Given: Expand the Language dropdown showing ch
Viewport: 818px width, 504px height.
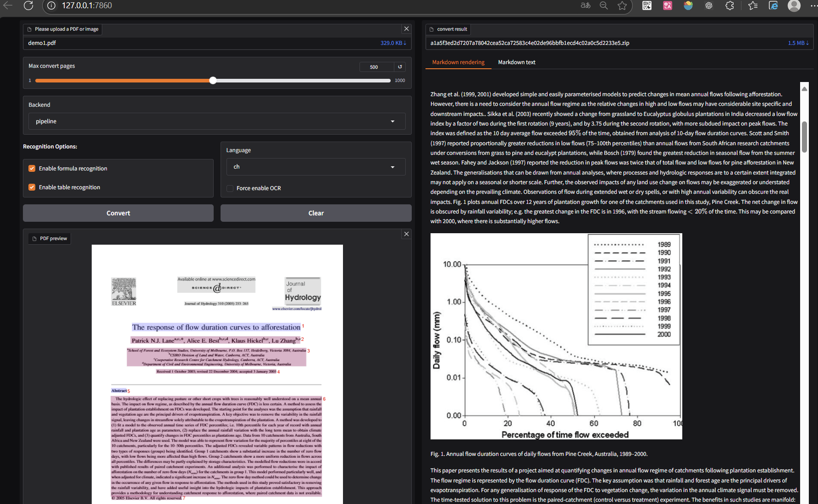Looking at the screenshot, I should point(315,167).
